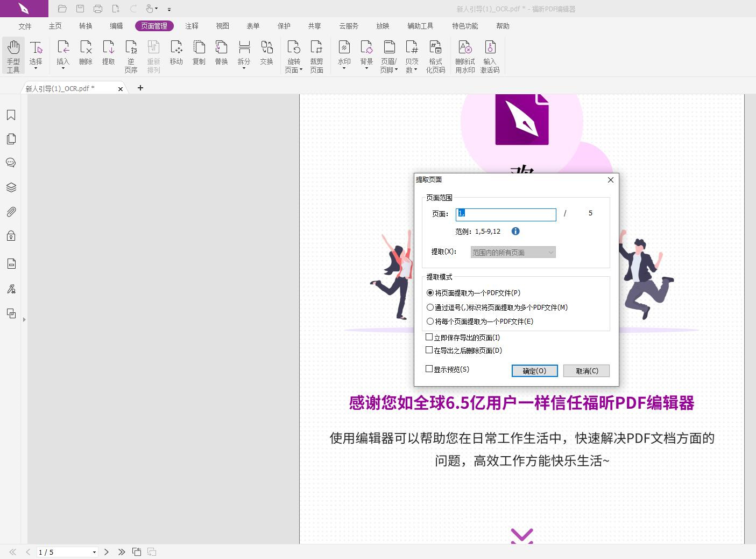
Task: Enable the 立即保存导出的页面 checkbox
Action: (429, 337)
